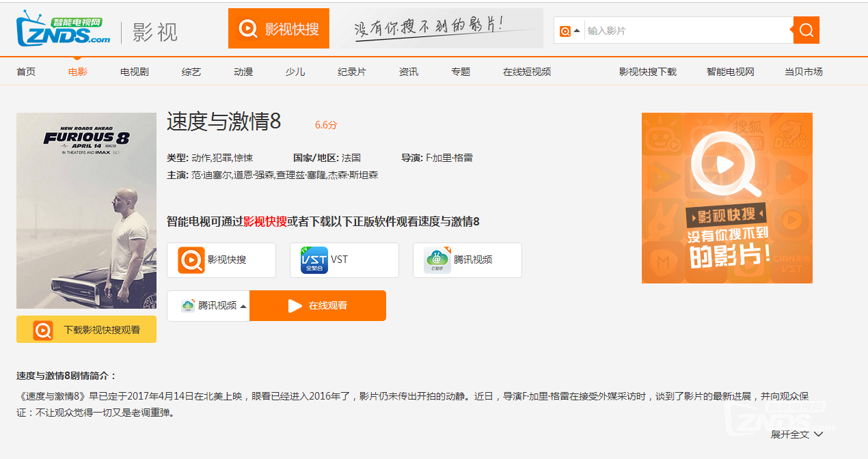This screenshot has width=868, height=459.
Task: Click the 影视快搜 orange header button
Action: pos(279,29)
